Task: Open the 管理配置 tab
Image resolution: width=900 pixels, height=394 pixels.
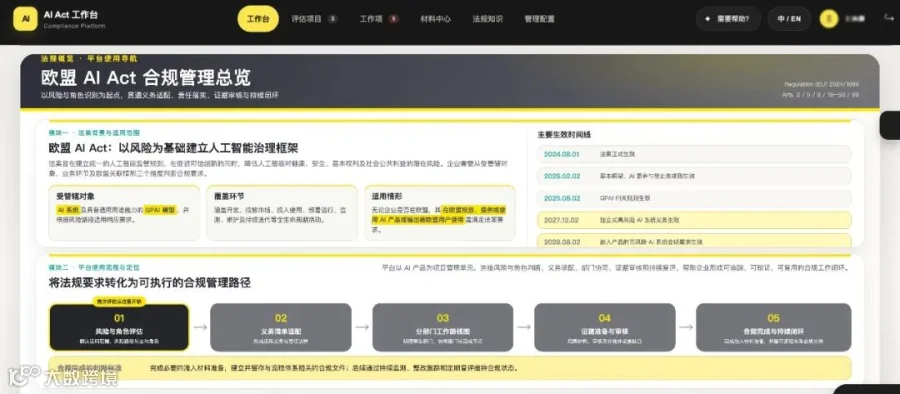Action: (x=540, y=19)
